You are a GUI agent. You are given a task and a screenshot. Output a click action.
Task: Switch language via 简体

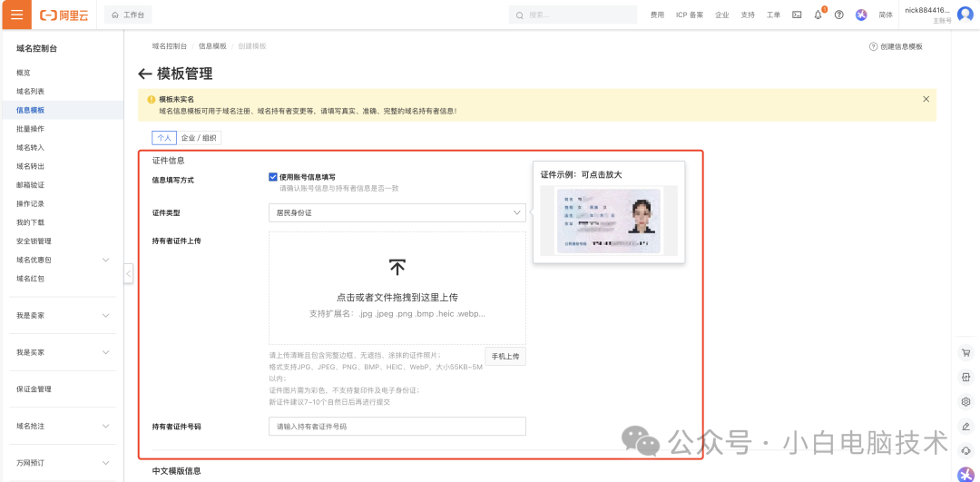[886, 15]
